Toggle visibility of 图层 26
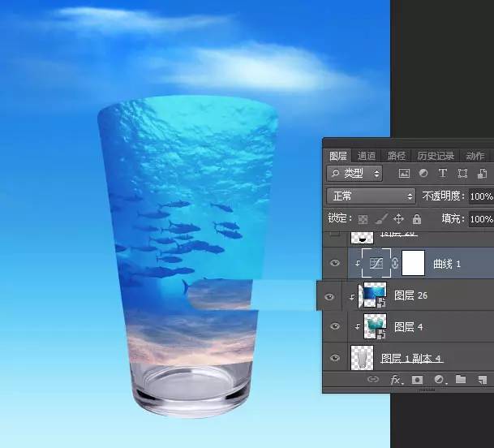494x448 pixels. click(329, 297)
